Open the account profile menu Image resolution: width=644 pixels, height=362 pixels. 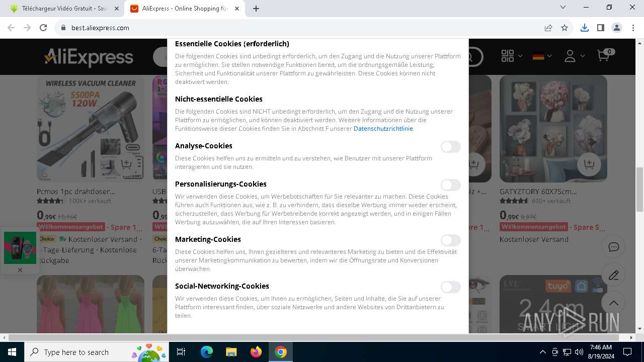[570, 56]
